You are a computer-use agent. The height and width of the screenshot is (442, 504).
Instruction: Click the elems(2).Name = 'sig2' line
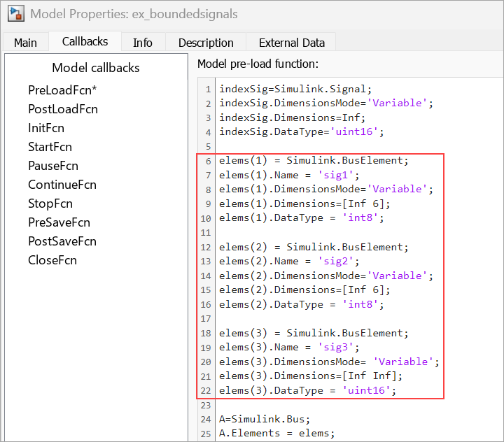click(x=289, y=261)
